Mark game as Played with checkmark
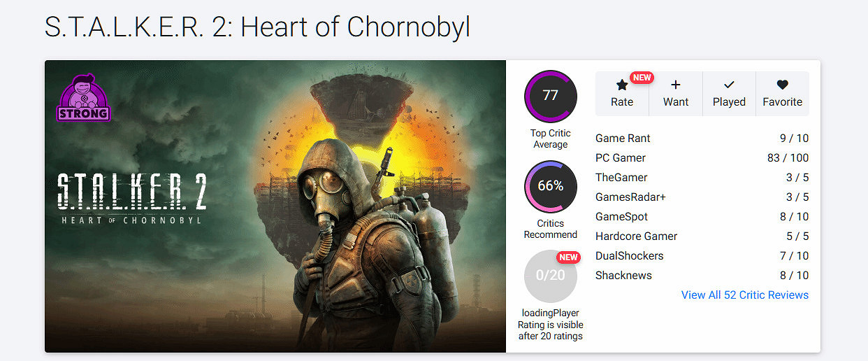868x361 pixels. point(729,85)
